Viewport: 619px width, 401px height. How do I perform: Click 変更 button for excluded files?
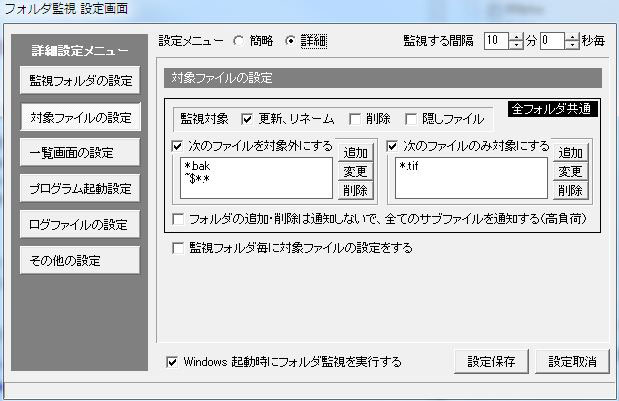click(355, 171)
